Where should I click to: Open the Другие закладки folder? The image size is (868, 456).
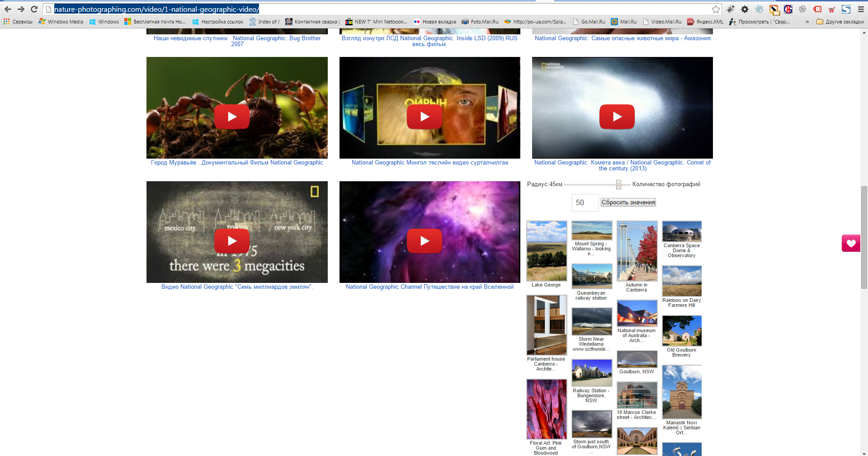pyautogui.click(x=840, y=22)
